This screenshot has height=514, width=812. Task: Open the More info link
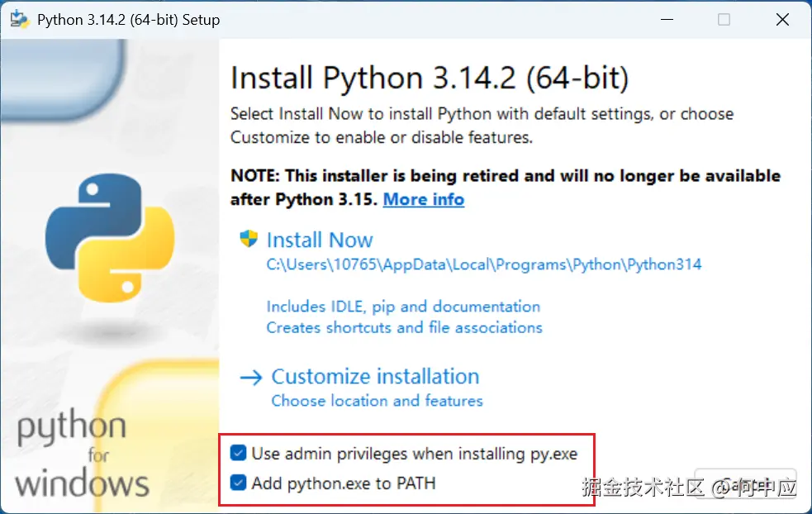423,199
